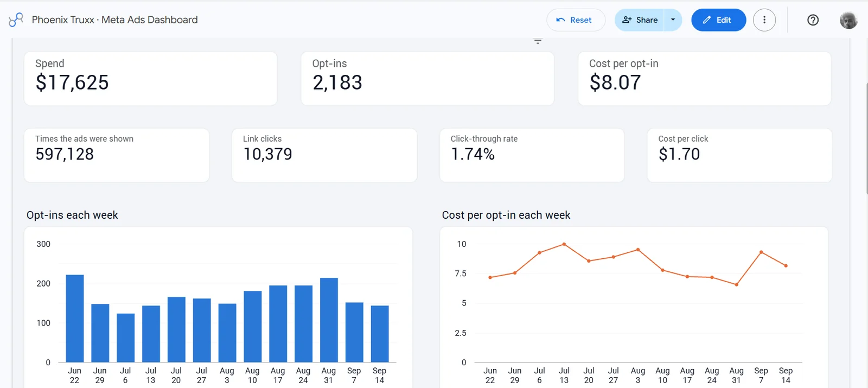Open the Share options dropdown arrow
The width and height of the screenshot is (868, 388).
pyautogui.click(x=673, y=20)
